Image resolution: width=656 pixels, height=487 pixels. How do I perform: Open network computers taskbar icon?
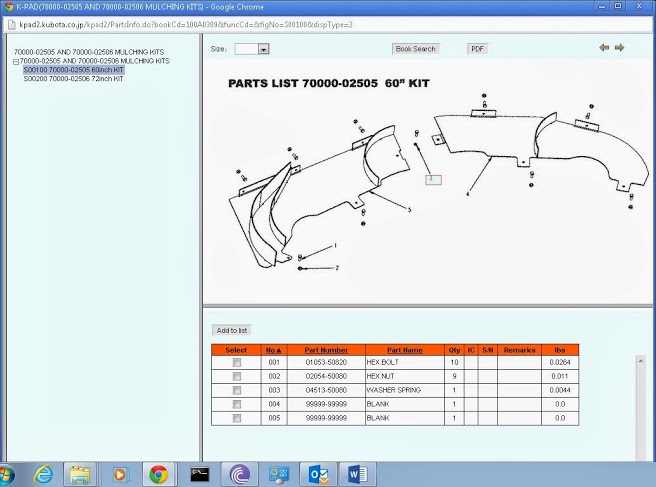pyautogui.click(x=279, y=474)
